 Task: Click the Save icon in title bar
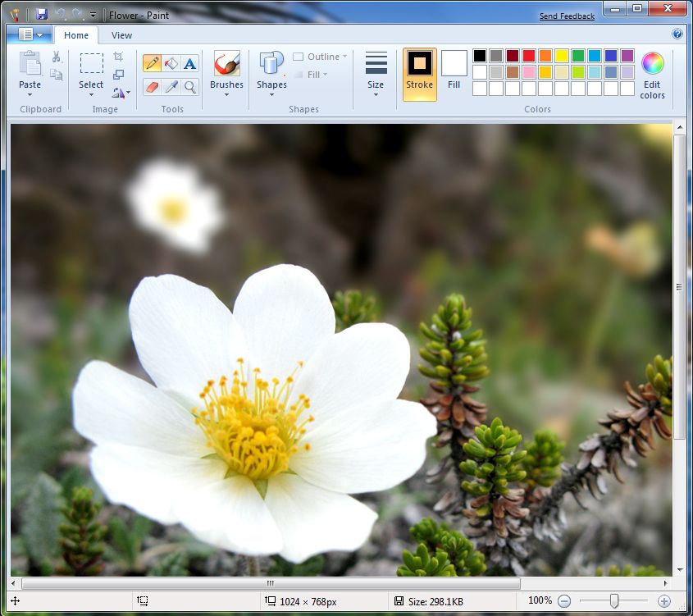click(42, 15)
